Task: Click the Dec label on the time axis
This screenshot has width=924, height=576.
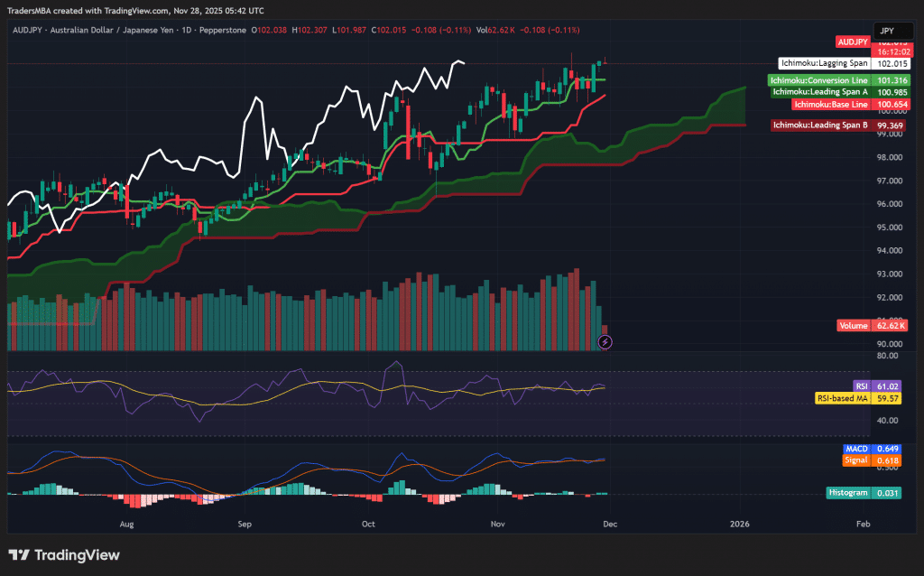Action: click(611, 524)
